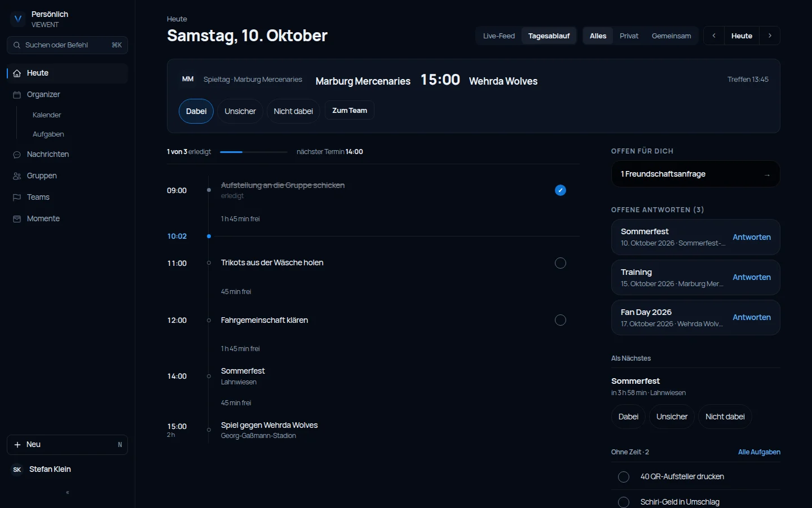The height and width of the screenshot is (508, 812).
Task: Click the Nachrichten chat bubble icon
Action: 17,155
